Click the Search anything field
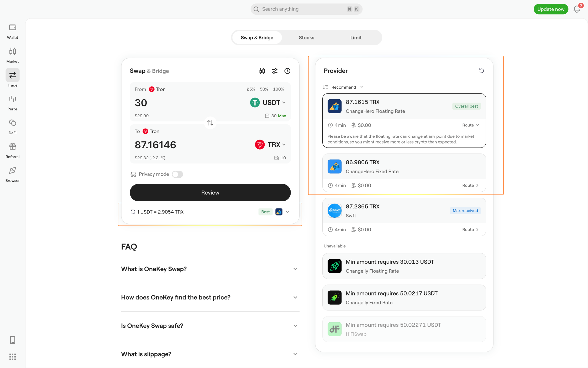Screen dimensions: 588x368 pyautogui.click(x=306, y=9)
